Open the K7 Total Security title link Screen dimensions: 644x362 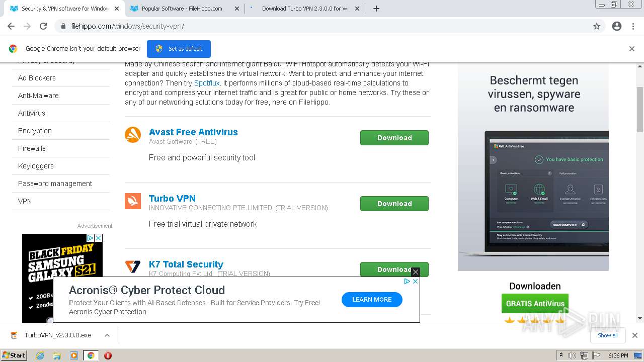point(186,264)
